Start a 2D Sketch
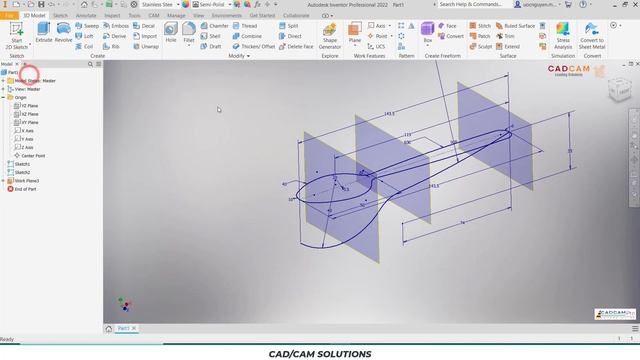This screenshot has width=640, height=360. 17,36
